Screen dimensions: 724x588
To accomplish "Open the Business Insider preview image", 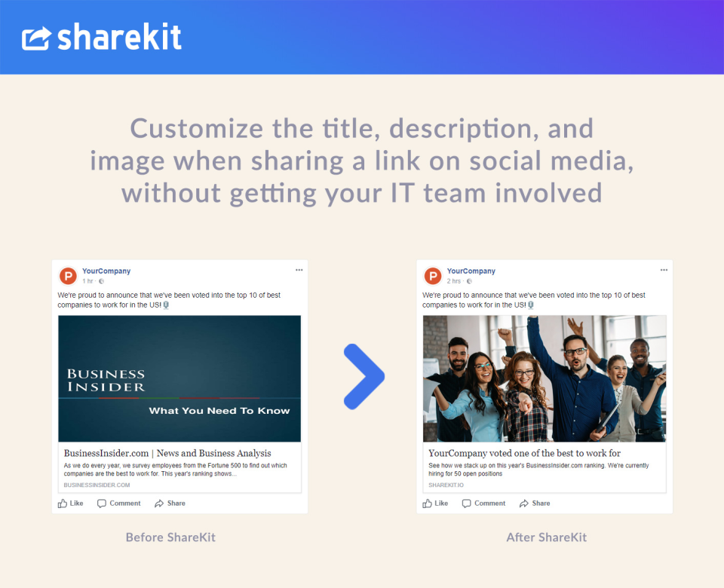I will click(179, 378).
